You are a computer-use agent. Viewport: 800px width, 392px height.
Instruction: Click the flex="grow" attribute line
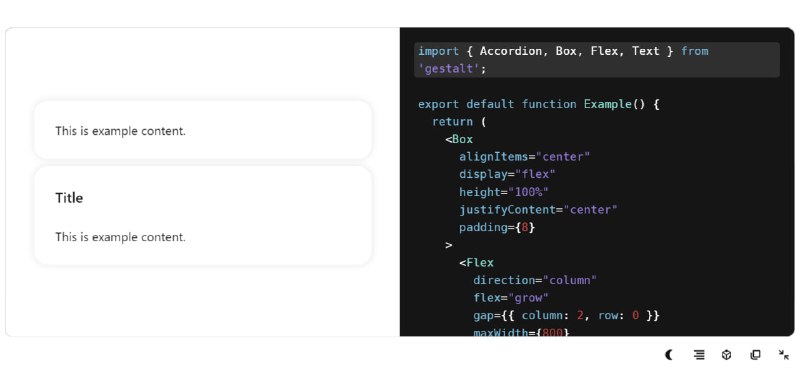(511, 298)
